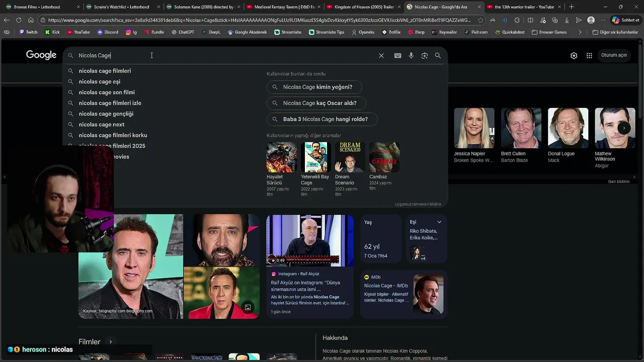Reload the current page
Image resolution: width=644 pixels, height=362 pixels.
[x=19, y=20]
